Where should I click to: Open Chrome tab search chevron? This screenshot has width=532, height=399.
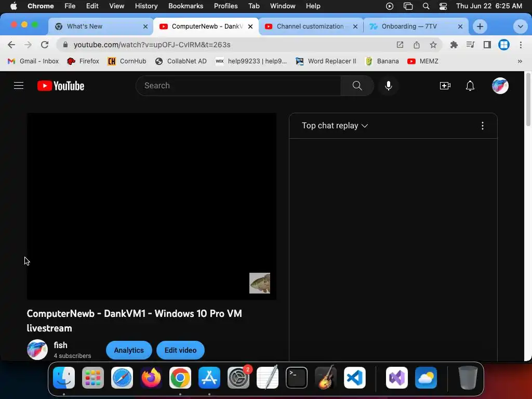click(520, 26)
